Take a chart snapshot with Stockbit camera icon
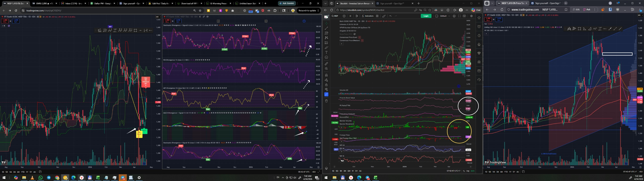The width and height of the screenshot is (644, 181). [x=464, y=16]
